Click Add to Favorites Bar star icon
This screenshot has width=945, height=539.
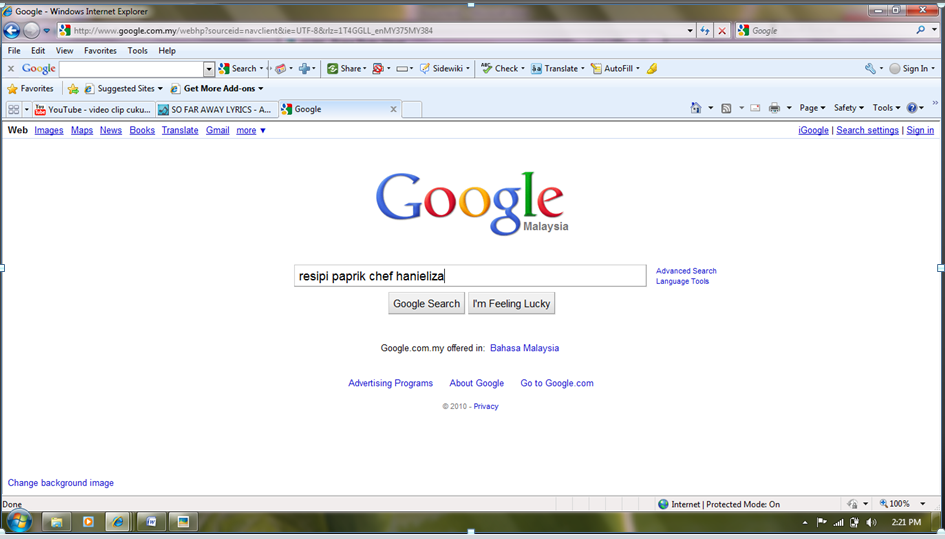pos(73,89)
